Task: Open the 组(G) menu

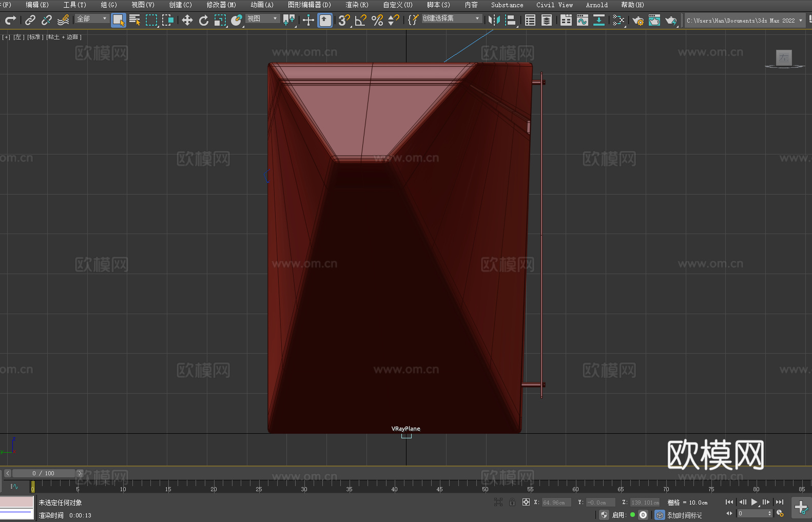Action: coord(109,5)
